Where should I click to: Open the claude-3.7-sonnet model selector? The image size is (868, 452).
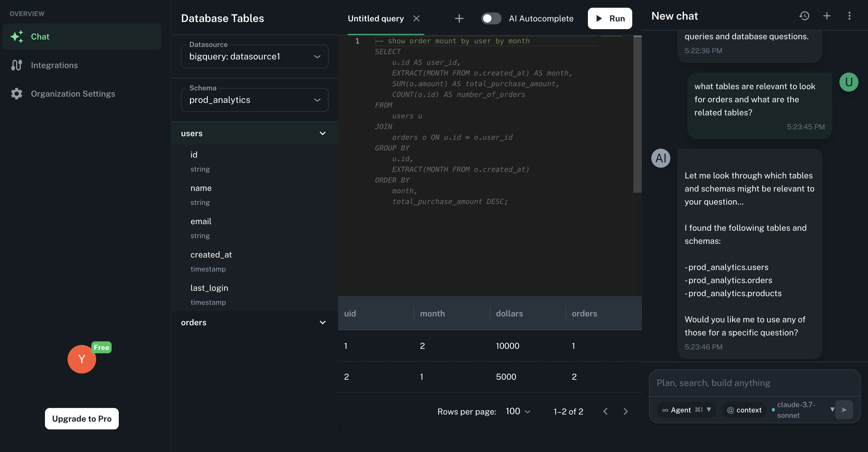coord(804,410)
